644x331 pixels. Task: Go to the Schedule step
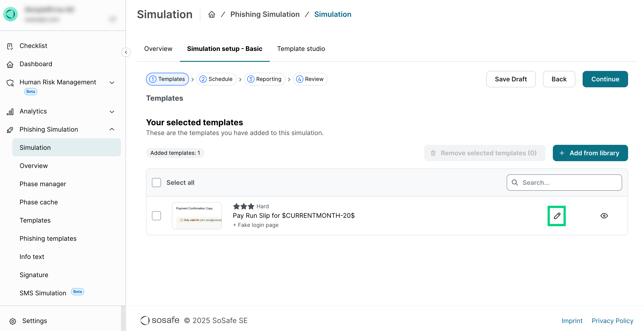216,79
